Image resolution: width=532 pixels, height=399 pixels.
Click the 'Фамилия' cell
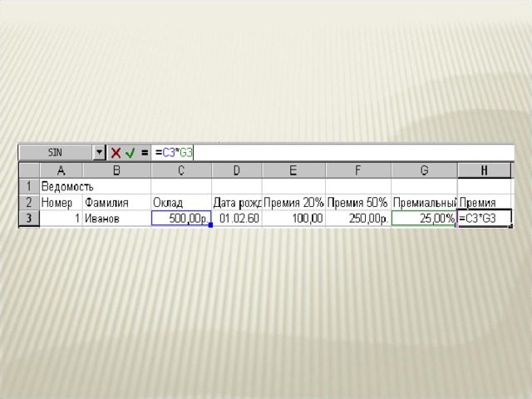pyautogui.click(x=117, y=203)
